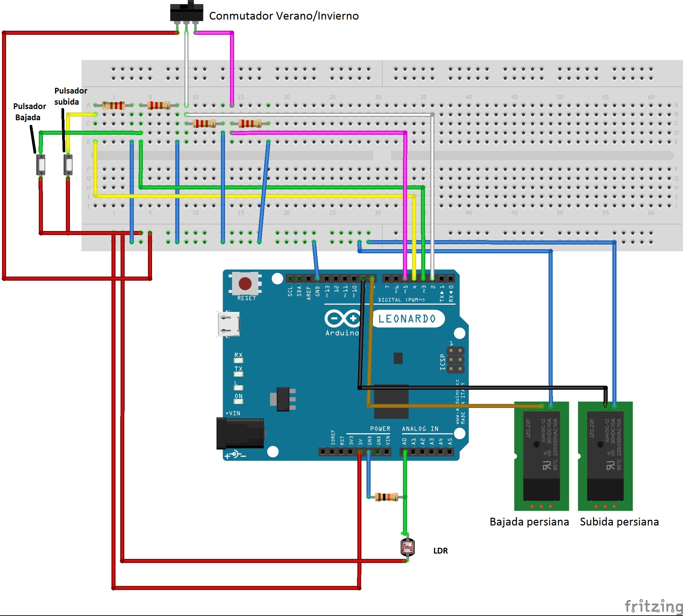This screenshot has height=616, width=683.
Task: Click the barrel power jack on the Arduino
Action: tap(239, 433)
